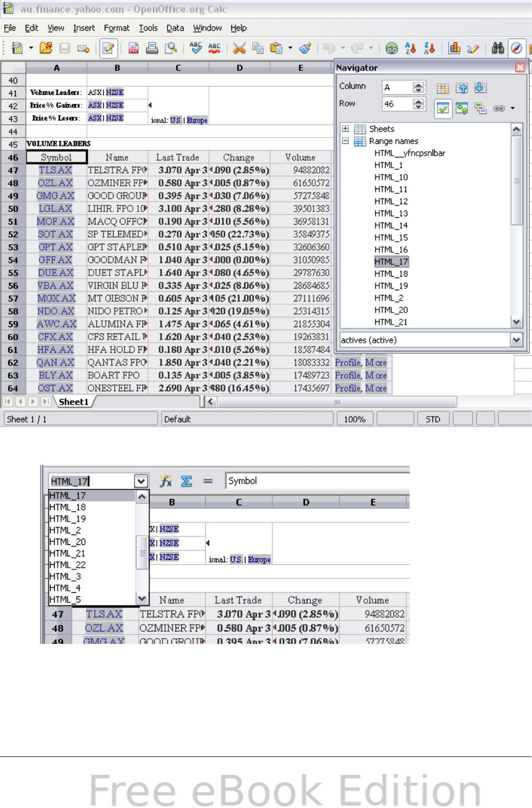
Task: Click the More link in row 64
Action: click(376, 388)
